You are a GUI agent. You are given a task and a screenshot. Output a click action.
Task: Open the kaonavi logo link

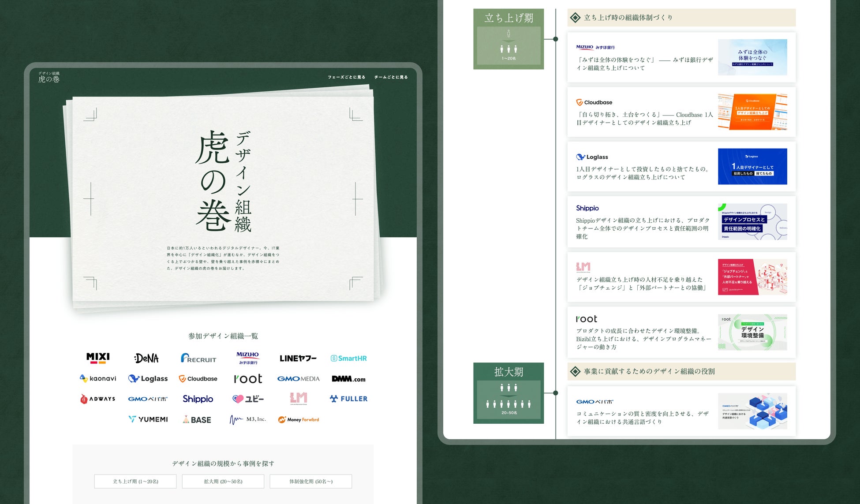click(98, 378)
